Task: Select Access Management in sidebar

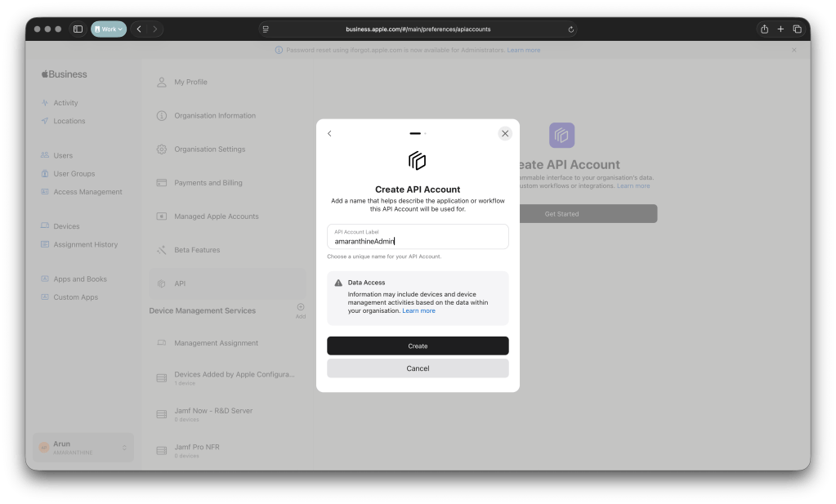Action: pos(87,192)
